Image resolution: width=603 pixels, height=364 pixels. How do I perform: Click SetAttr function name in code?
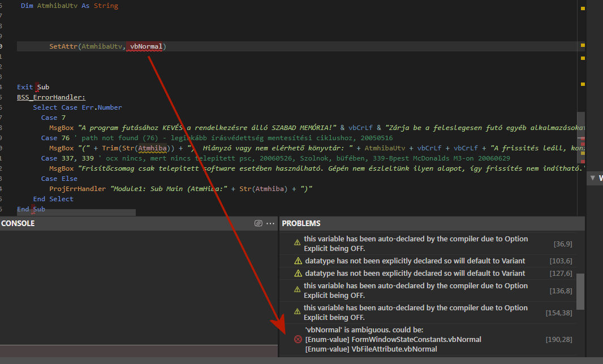(x=63, y=46)
